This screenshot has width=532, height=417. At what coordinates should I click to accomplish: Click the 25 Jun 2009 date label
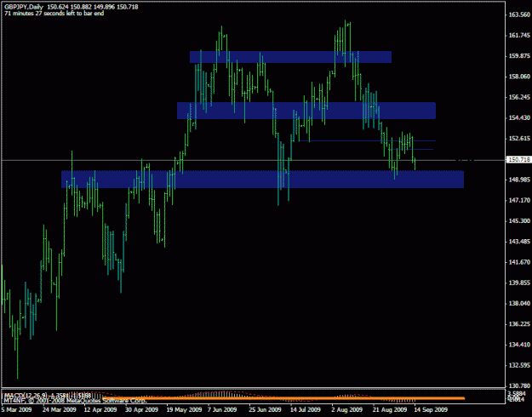coord(266,410)
